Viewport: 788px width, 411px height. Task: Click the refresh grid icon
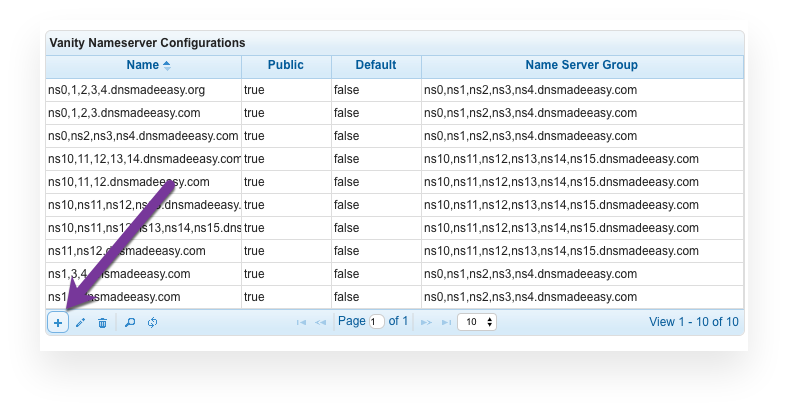152,323
